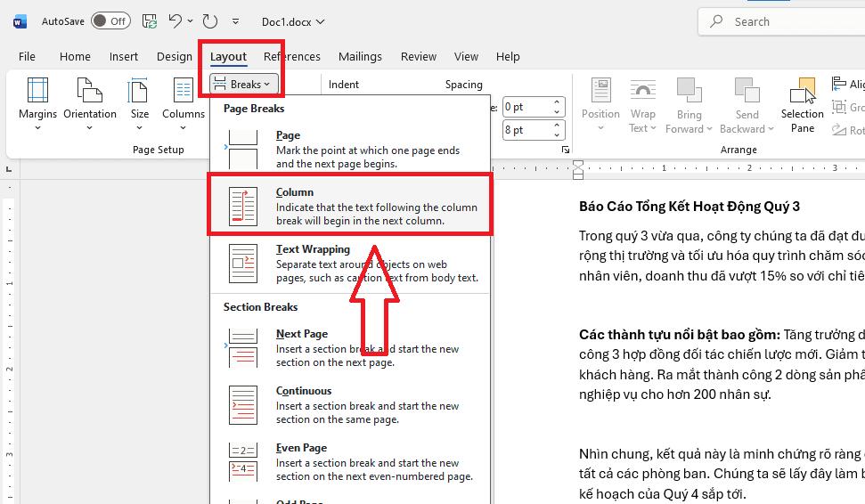This screenshot has width=865, height=504.
Task: Open the Undo history dropdown arrow
Action: click(191, 21)
